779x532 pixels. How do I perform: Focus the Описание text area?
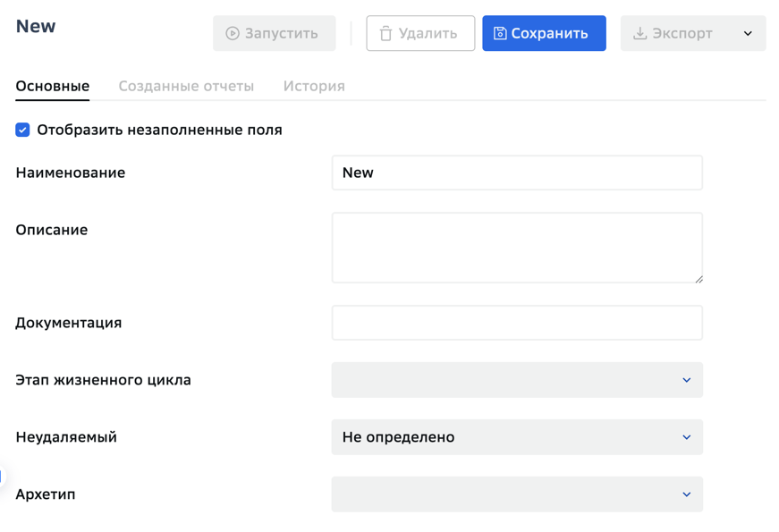tap(517, 248)
